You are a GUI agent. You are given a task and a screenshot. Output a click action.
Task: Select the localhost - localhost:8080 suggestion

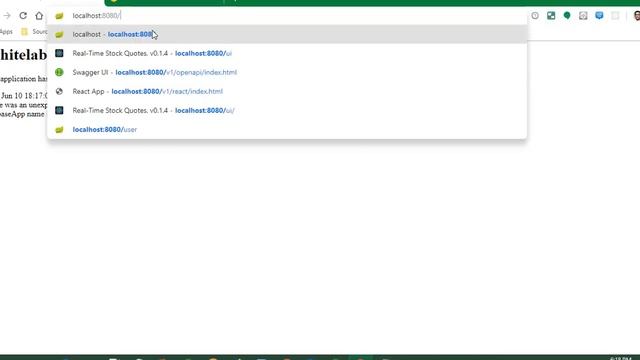coord(287,34)
